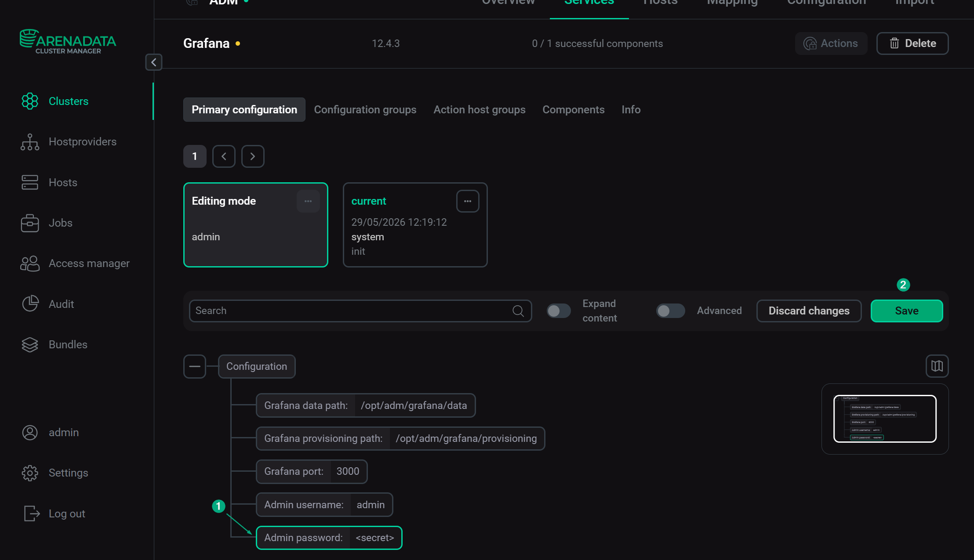The width and height of the screenshot is (974, 560).
Task: Click the Log out link
Action: [67, 514]
